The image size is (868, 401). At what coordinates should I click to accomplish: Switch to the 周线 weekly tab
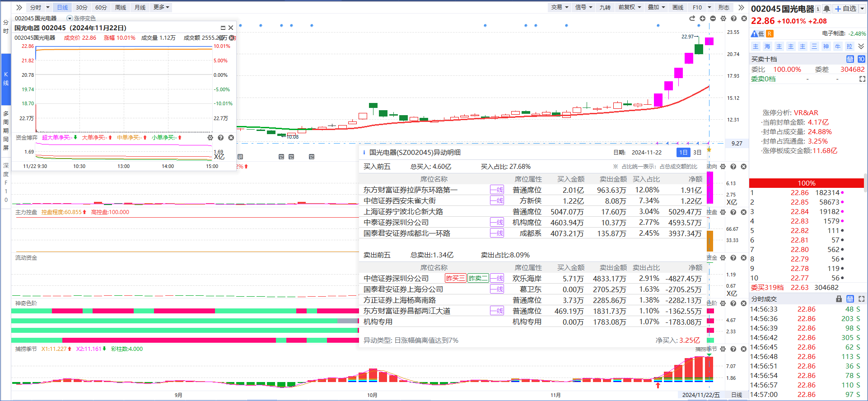(121, 7)
